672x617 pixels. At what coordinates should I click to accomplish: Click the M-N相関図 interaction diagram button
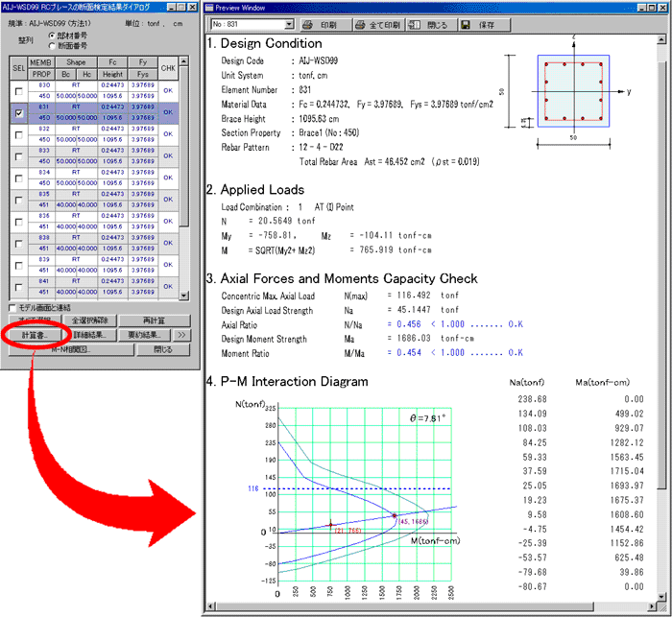coord(71,349)
